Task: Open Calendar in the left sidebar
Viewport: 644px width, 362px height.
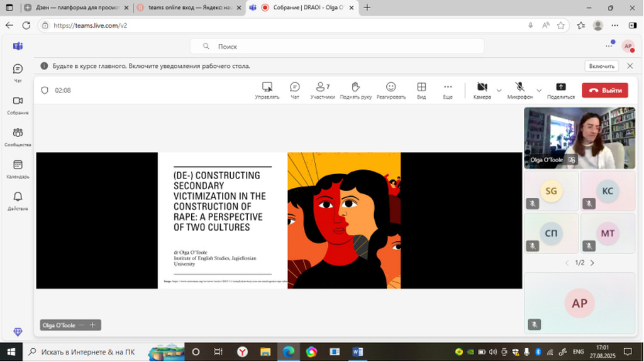Action: coord(18,168)
